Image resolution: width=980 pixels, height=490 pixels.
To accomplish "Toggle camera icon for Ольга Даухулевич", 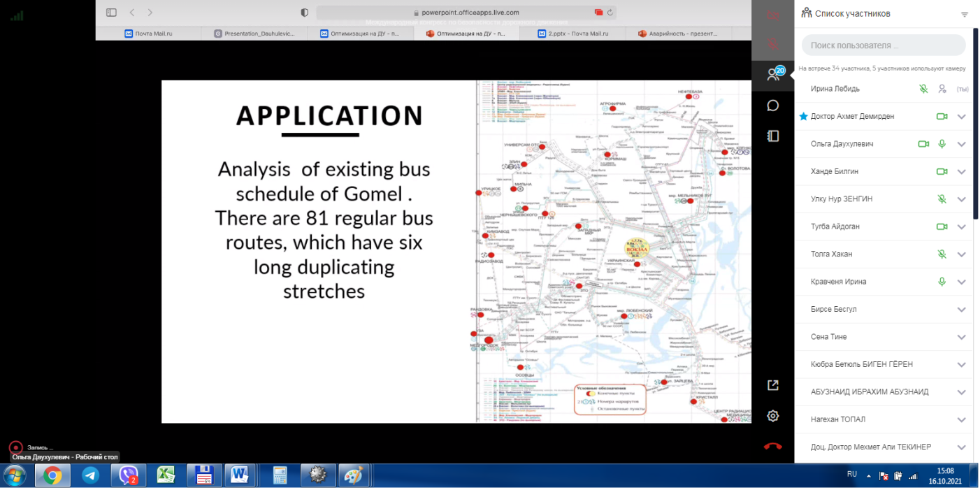I will tap(923, 144).
